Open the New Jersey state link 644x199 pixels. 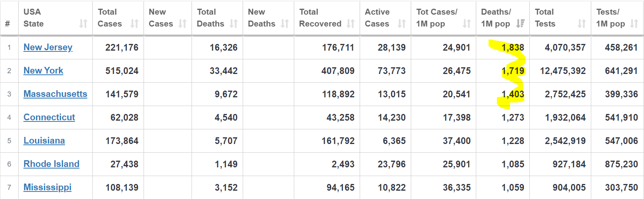pyautogui.click(x=48, y=47)
